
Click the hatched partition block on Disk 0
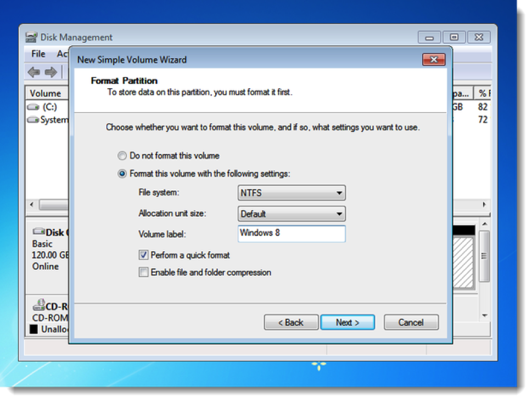(x=463, y=263)
